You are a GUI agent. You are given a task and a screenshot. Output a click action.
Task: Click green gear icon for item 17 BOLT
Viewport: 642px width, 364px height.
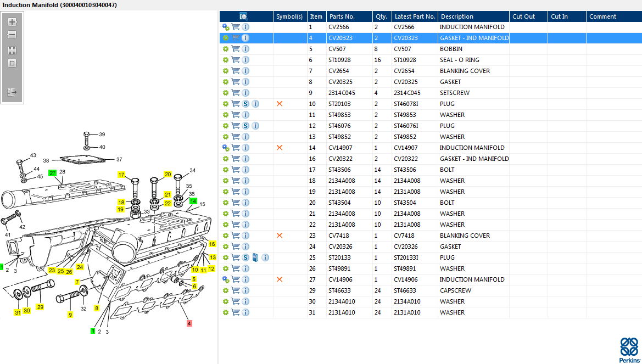pos(226,170)
